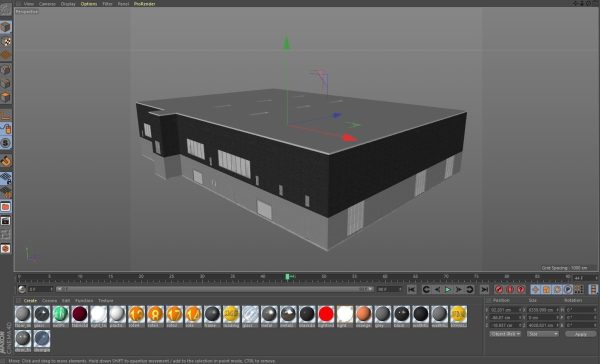Open the Size mode dropdown
The image size is (600, 364).
[x=543, y=334]
